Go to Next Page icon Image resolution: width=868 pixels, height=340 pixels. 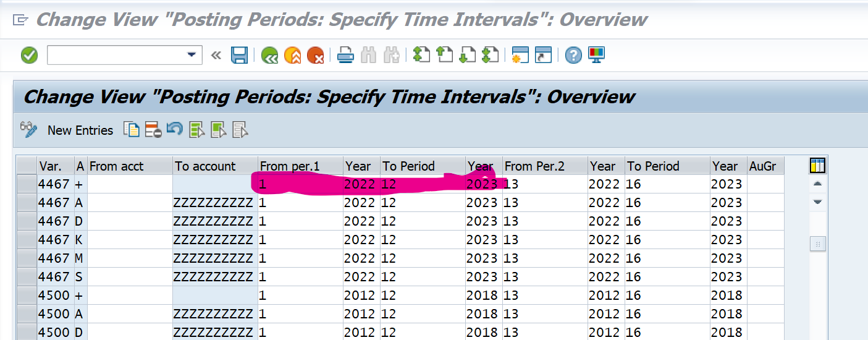(x=467, y=55)
